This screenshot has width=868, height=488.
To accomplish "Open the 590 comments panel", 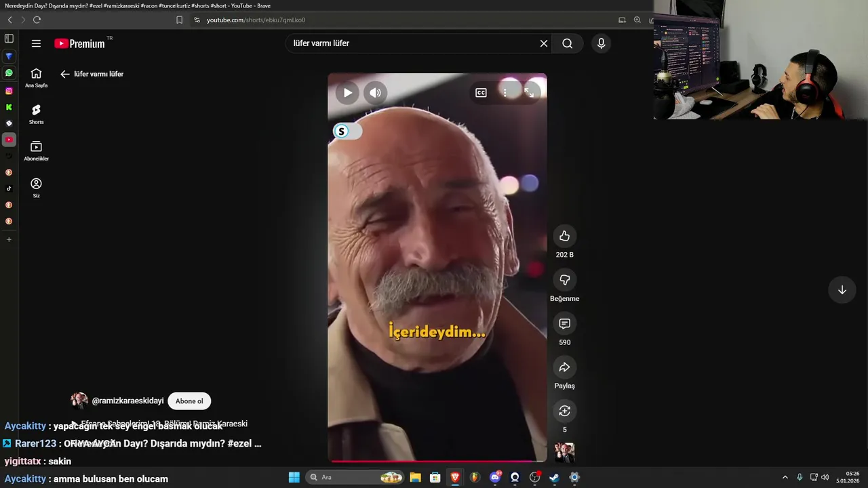I will click(564, 323).
